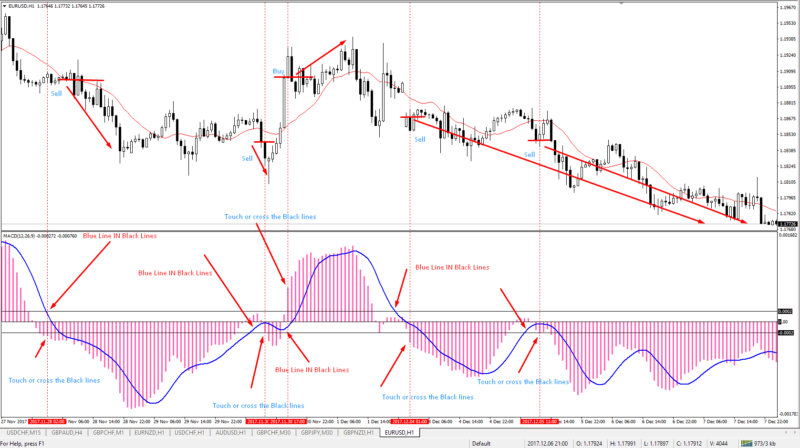Click the 2017.12.04 01:00 red date label
Image resolution: width=800 pixels, height=448 pixels.
pos(410,421)
